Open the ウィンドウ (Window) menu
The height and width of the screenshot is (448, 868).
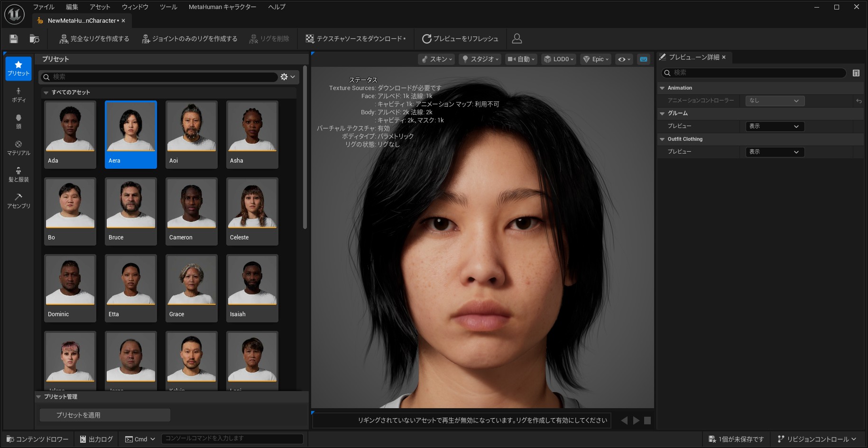135,7
